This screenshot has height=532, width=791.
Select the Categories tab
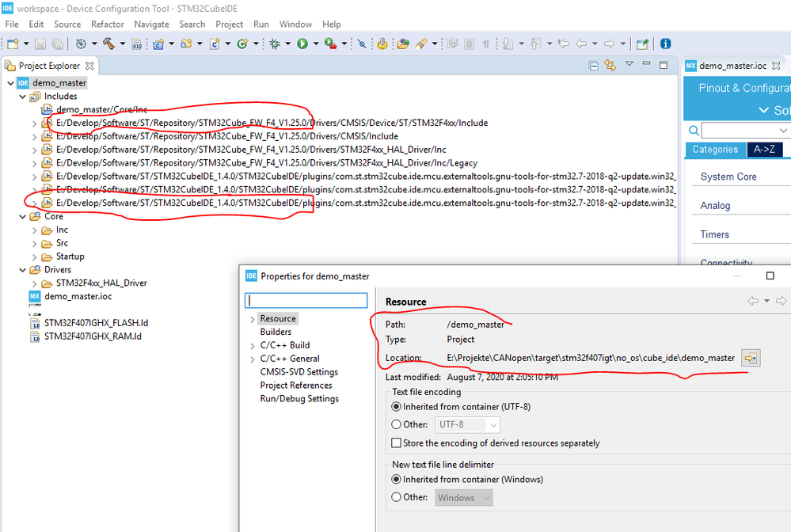[x=715, y=150]
